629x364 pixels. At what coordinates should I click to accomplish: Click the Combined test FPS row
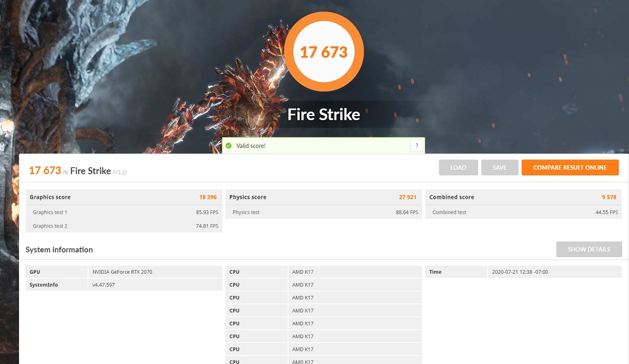click(x=523, y=212)
